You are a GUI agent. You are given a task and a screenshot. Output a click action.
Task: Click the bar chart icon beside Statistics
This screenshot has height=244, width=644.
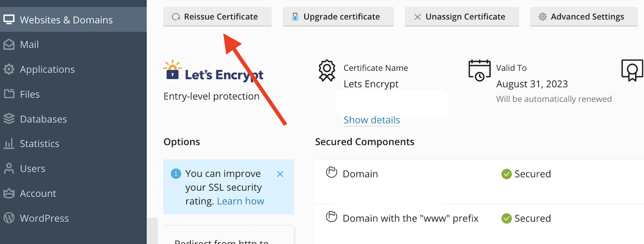pyautogui.click(x=9, y=143)
